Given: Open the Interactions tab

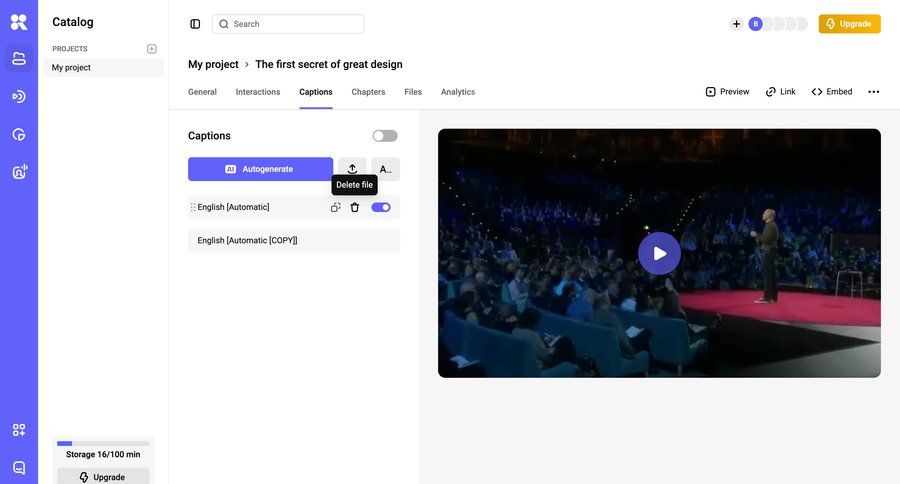Looking at the screenshot, I should pyautogui.click(x=258, y=92).
